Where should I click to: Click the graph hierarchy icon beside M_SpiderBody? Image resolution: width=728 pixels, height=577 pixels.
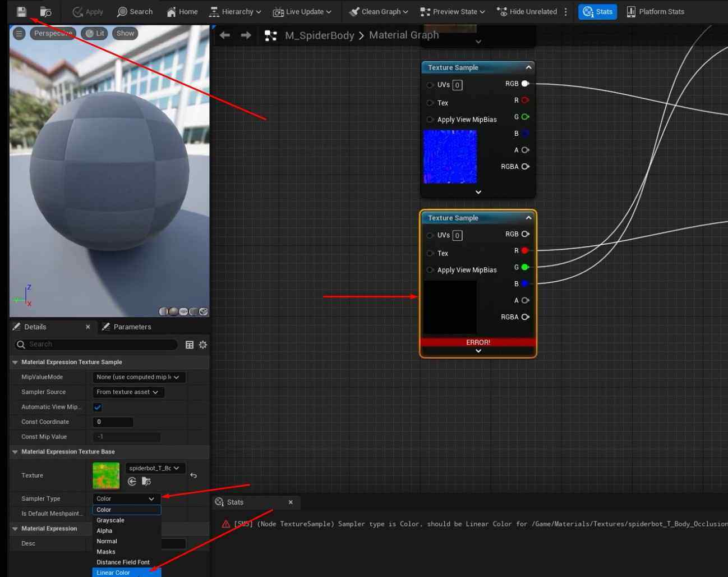271,36
